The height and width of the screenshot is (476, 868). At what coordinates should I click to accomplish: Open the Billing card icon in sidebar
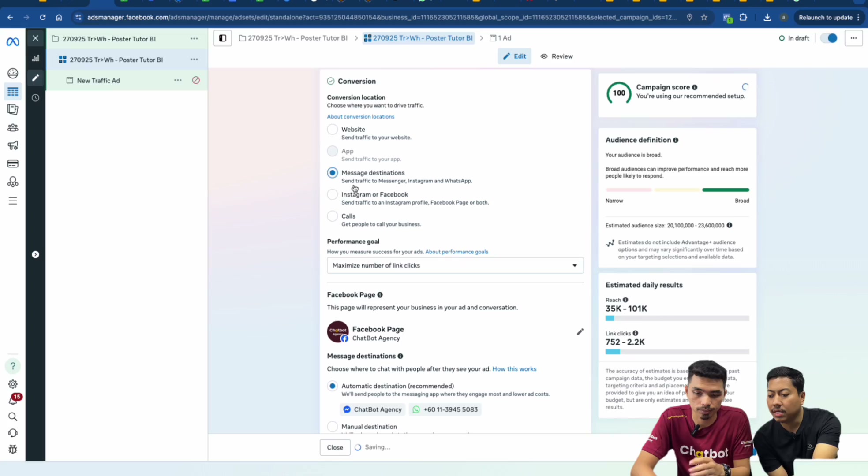(x=13, y=164)
